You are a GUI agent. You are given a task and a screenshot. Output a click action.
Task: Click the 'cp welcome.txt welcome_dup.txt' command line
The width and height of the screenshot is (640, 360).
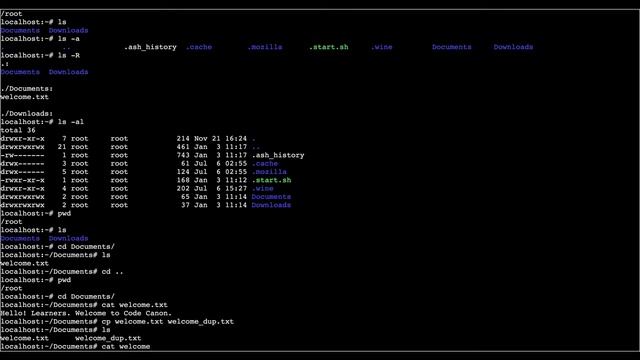click(x=117, y=322)
